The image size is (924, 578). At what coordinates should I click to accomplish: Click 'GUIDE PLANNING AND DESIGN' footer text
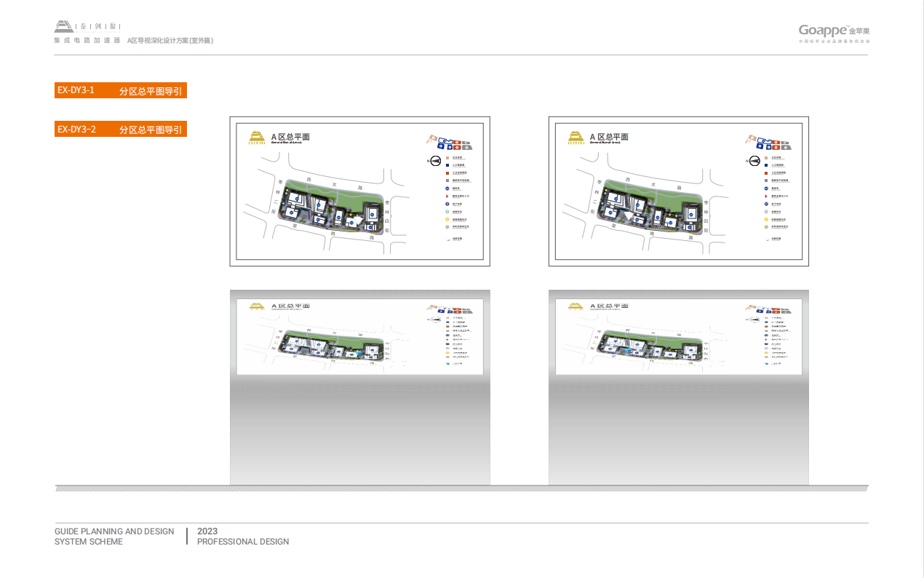114,531
